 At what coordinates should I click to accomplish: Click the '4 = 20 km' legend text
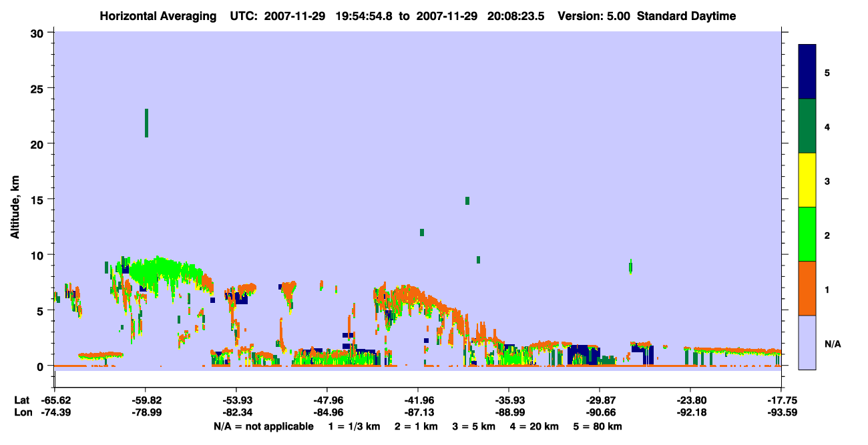point(535,426)
